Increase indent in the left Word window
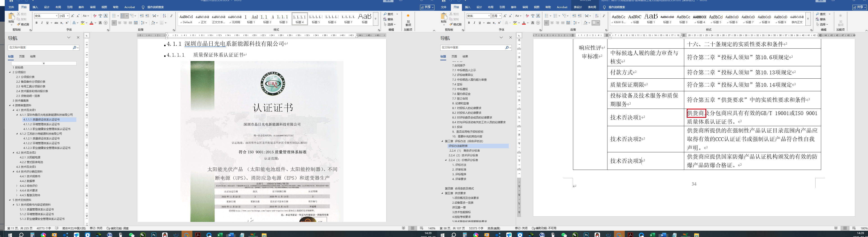868x237 pixels. click(x=147, y=16)
